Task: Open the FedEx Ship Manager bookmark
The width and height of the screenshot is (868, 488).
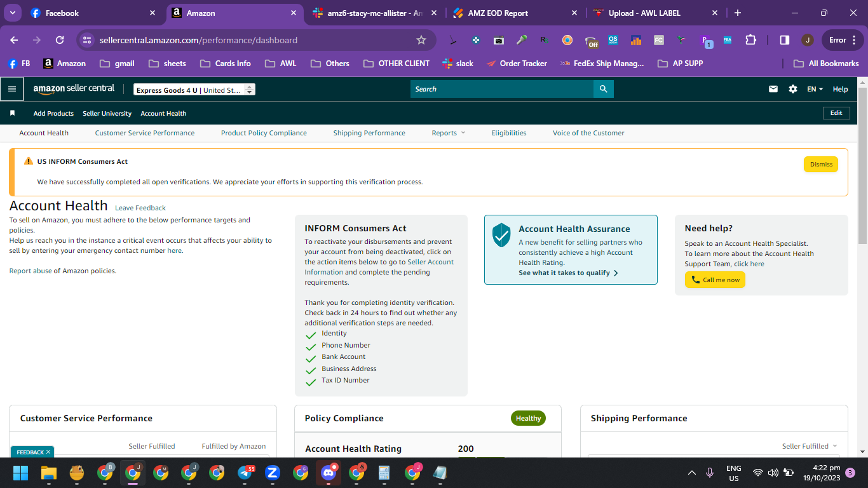Action: [x=602, y=64]
